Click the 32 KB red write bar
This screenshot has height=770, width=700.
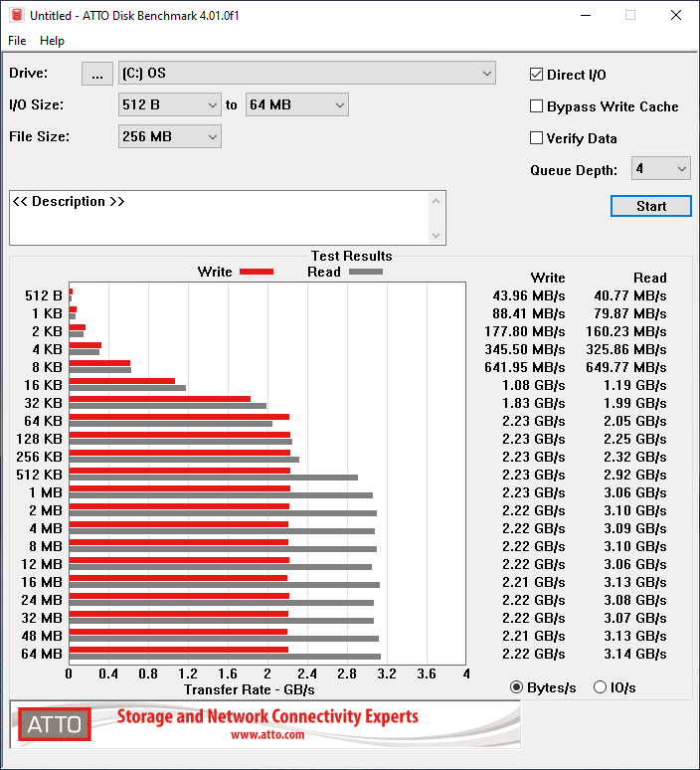159,399
